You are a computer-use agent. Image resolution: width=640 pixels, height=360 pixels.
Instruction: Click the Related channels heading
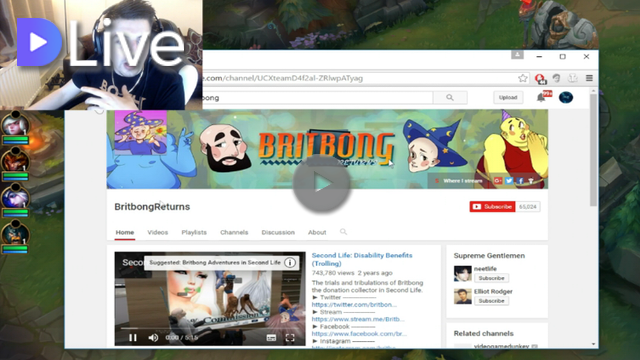tap(483, 333)
